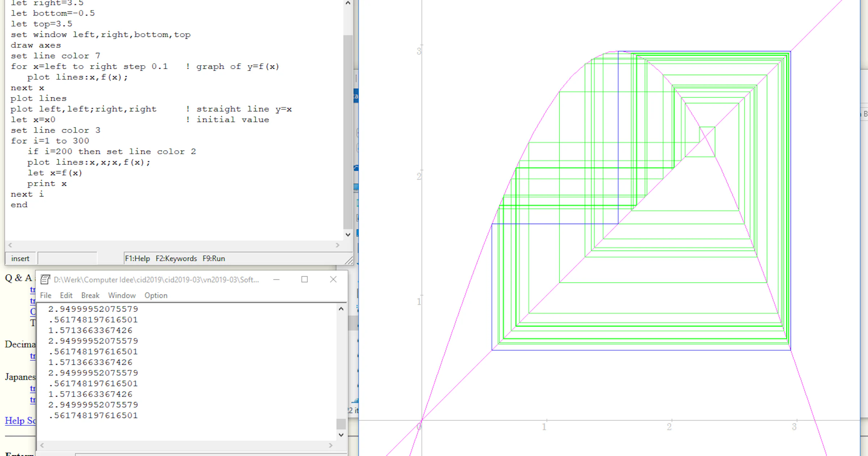Click the editor window resize grip

(x=349, y=260)
